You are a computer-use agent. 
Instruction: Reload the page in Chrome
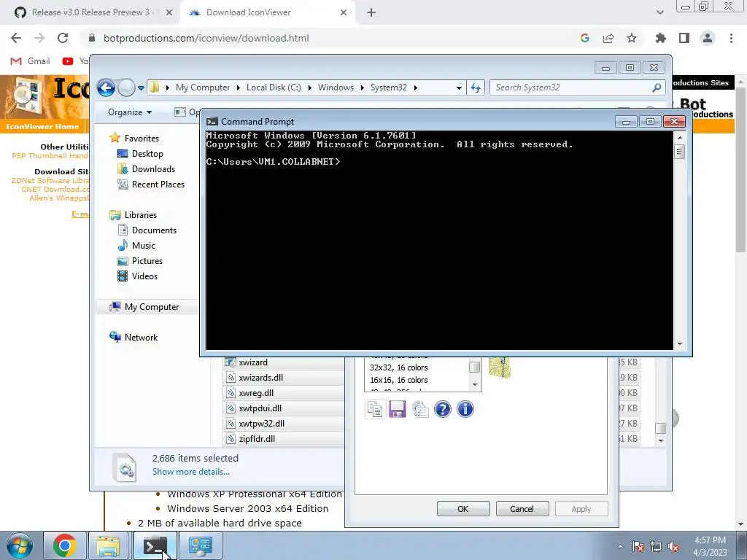tap(63, 38)
